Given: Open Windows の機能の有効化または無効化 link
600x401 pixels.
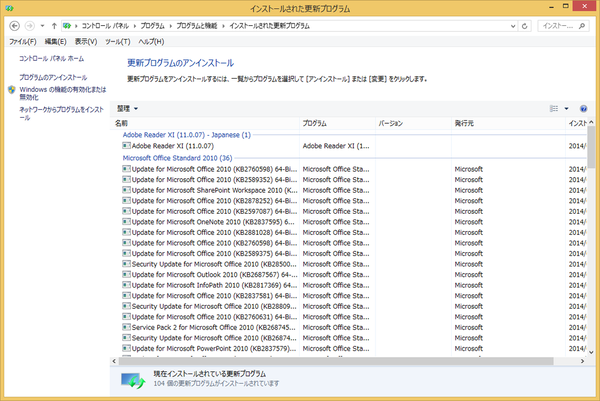Looking at the screenshot, I should [63, 93].
